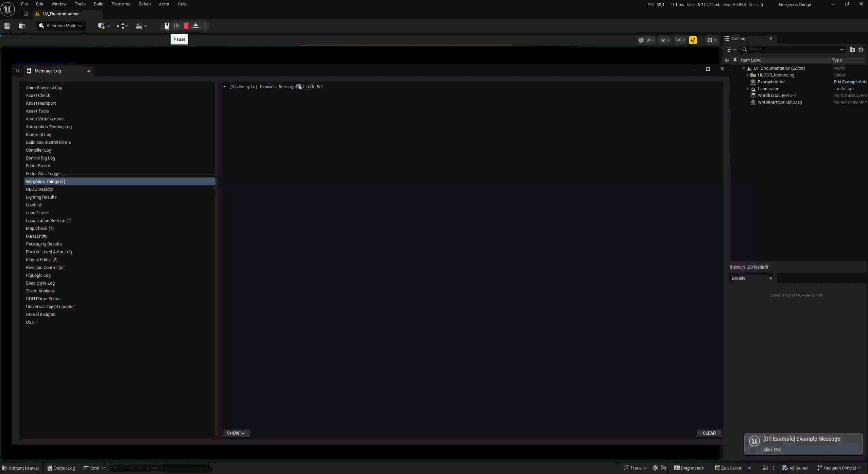Click the ExampleActor actor icon
This screenshot has width=868, height=474.
pos(753,82)
